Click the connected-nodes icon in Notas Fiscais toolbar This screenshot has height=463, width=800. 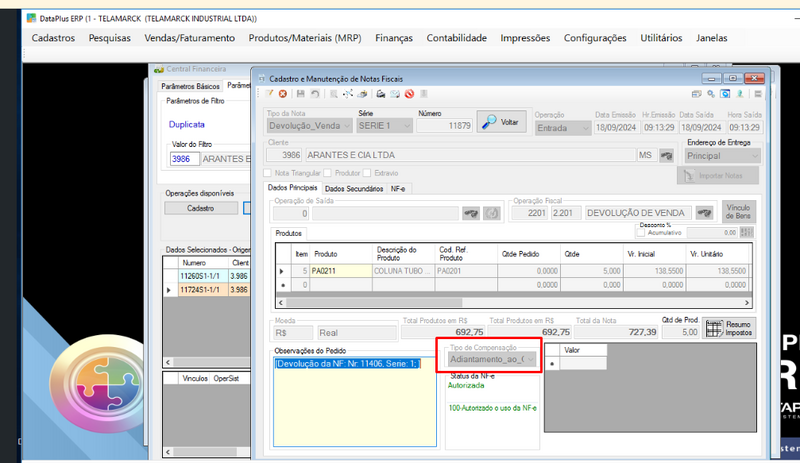348,94
